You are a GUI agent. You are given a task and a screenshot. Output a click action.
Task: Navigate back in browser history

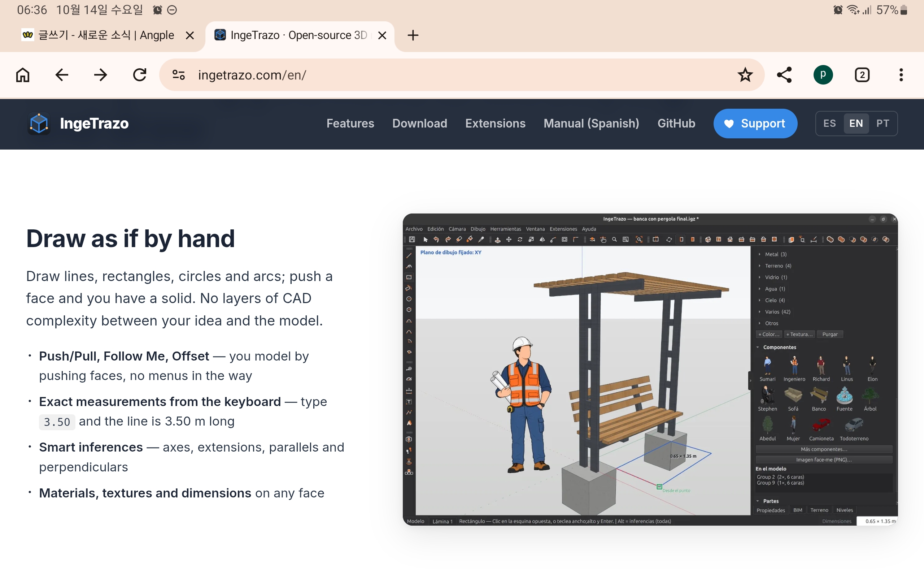[62, 75]
